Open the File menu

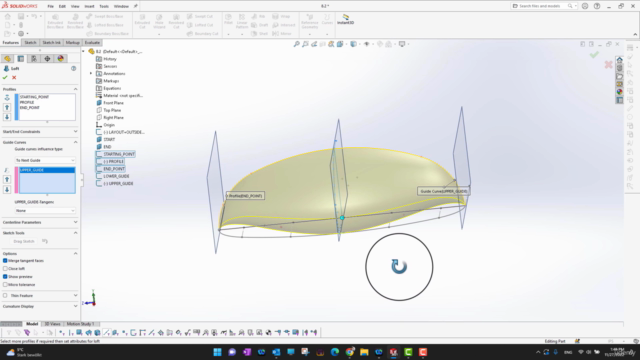(51, 7)
